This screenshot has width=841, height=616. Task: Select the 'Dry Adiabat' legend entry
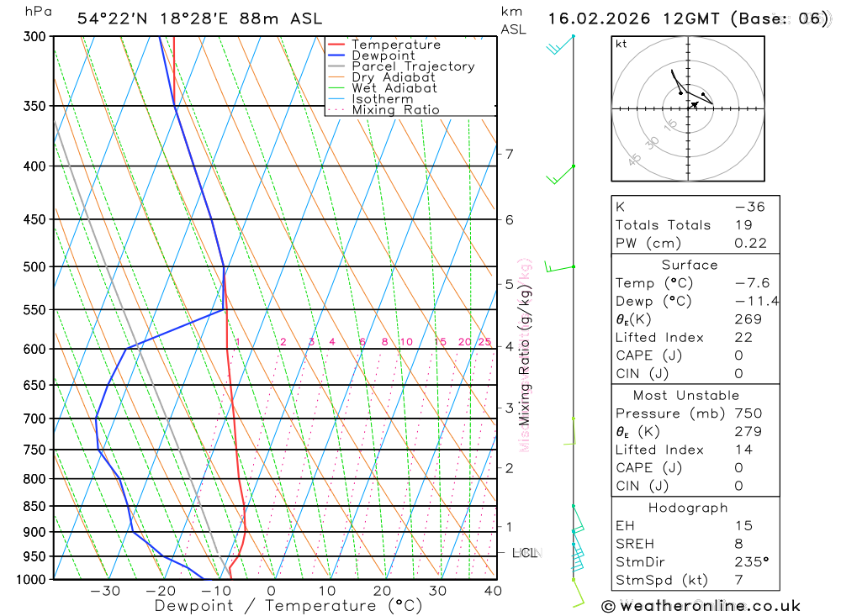[x=393, y=77]
